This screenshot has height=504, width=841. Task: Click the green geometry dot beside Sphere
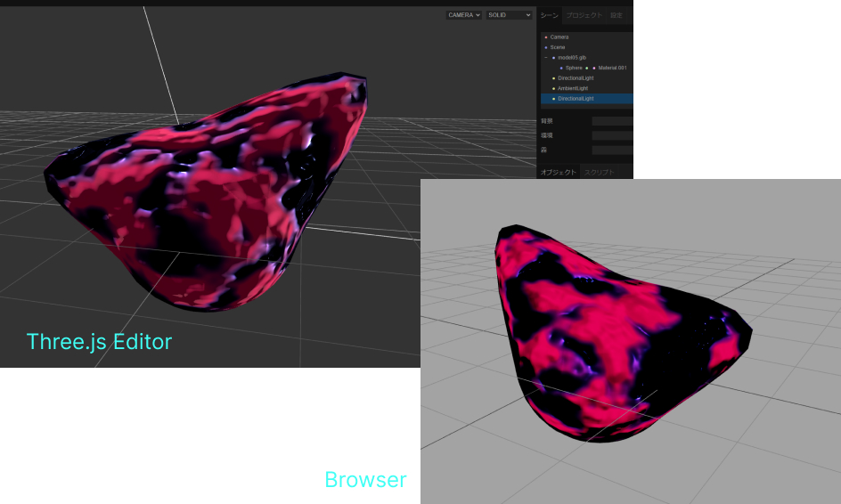coord(587,68)
